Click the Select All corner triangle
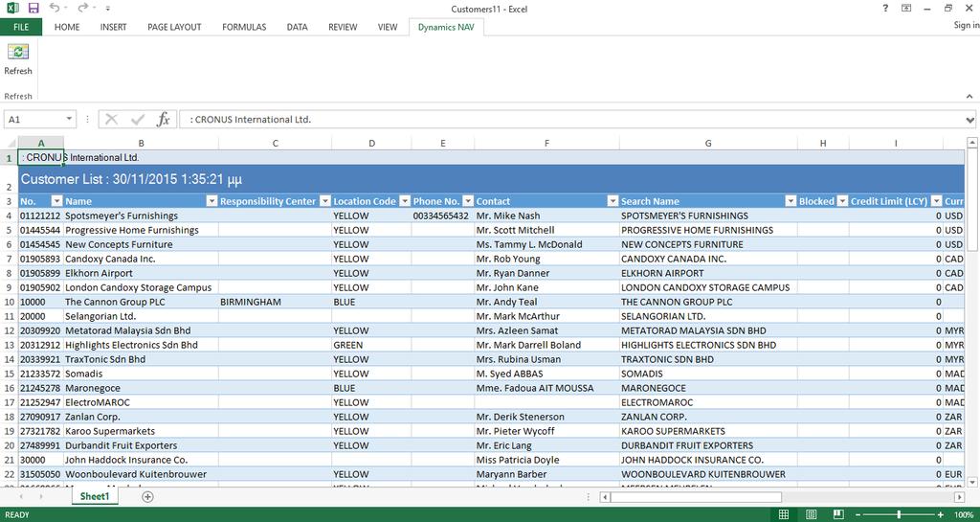Screen dimensions: 980x522 pyautogui.click(x=10, y=143)
